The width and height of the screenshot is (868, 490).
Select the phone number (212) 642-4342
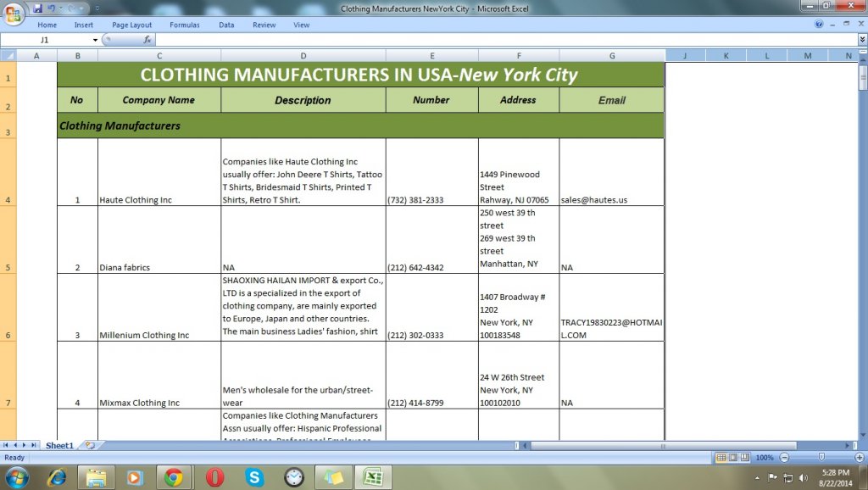[x=431, y=240]
